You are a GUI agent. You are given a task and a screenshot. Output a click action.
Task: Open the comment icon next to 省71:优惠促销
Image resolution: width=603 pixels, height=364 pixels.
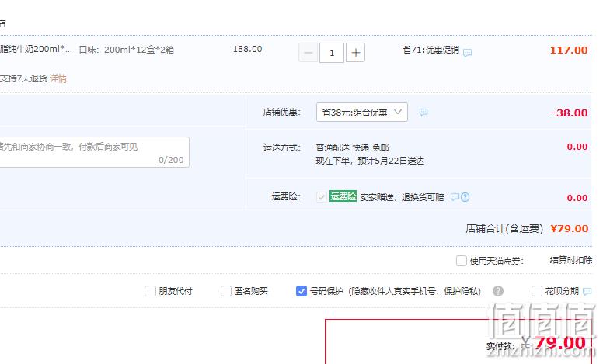(x=467, y=53)
